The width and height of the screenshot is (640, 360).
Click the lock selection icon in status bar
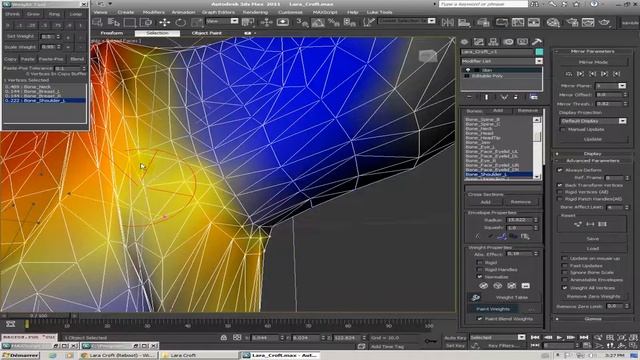pyautogui.click(x=224, y=338)
